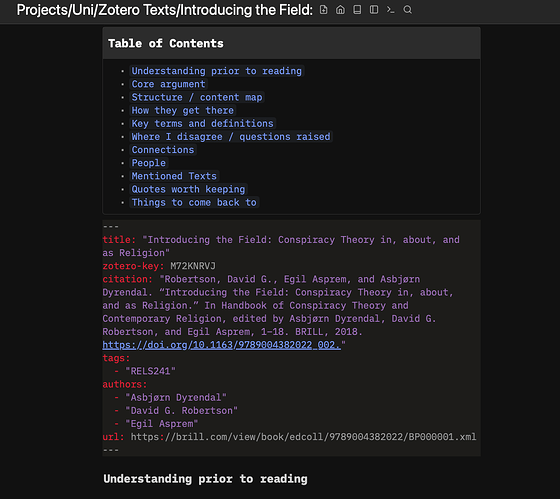Click the Understanding prior to reading heading
560x499 pixels.
tap(205, 479)
